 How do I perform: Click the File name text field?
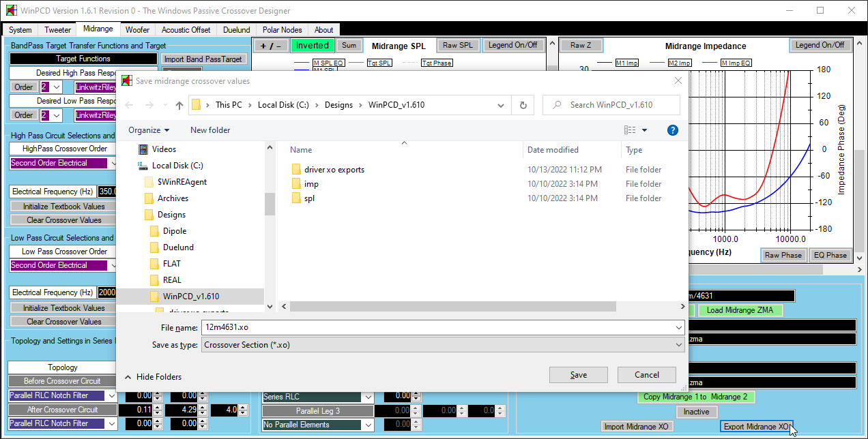437,328
